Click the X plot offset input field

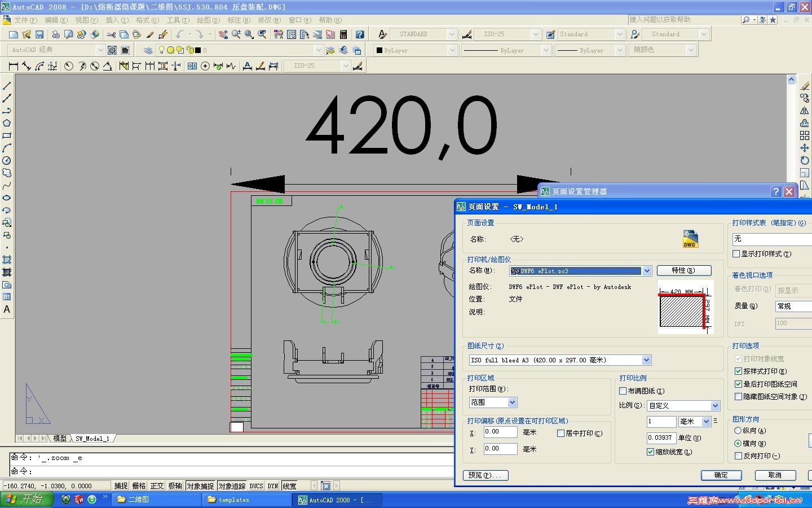(500, 432)
